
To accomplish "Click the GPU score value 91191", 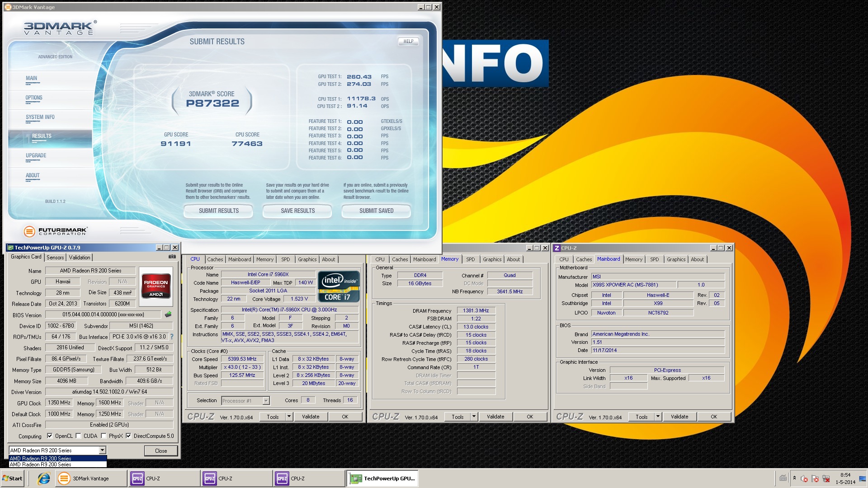I will (176, 144).
